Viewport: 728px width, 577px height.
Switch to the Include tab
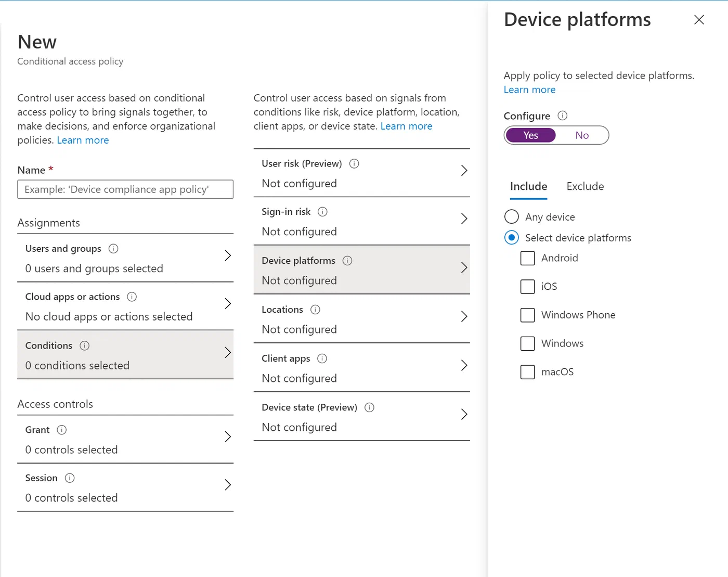click(x=529, y=186)
